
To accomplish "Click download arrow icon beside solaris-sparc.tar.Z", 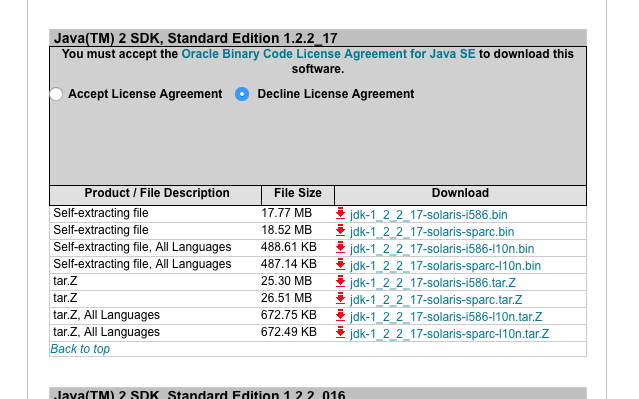I will point(340,299).
